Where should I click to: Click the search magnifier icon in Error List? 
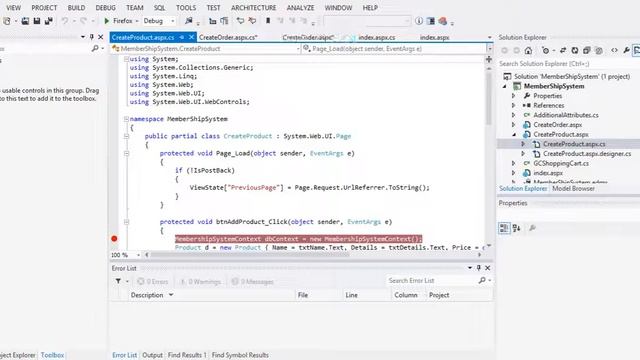(482, 280)
